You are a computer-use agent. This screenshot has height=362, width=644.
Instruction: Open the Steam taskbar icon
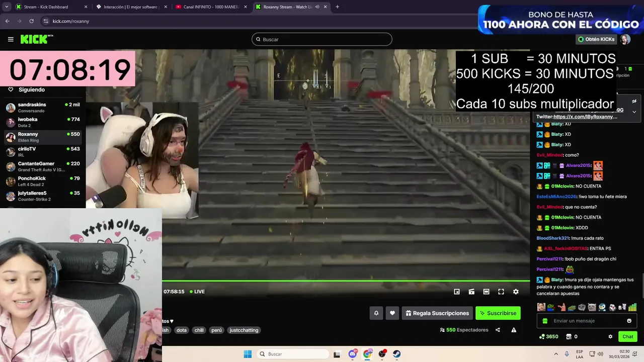pos(397,354)
